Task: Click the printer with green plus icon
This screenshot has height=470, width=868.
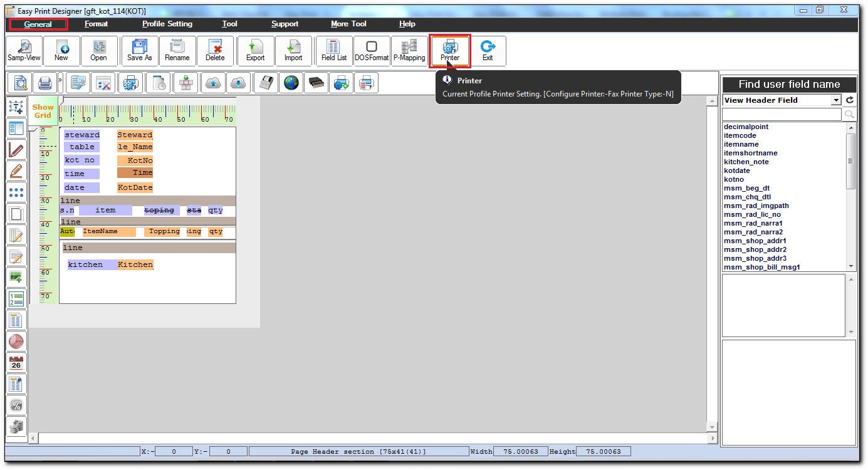Action: click(x=342, y=83)
